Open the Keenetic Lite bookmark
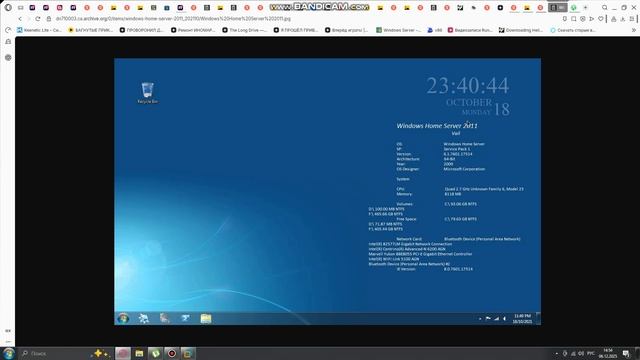This screenshot has width=640, height=360. tap(39, 30)
